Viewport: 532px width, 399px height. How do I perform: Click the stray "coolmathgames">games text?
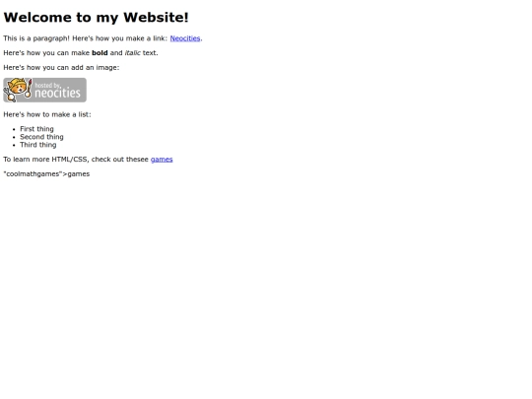pos(46,174)
